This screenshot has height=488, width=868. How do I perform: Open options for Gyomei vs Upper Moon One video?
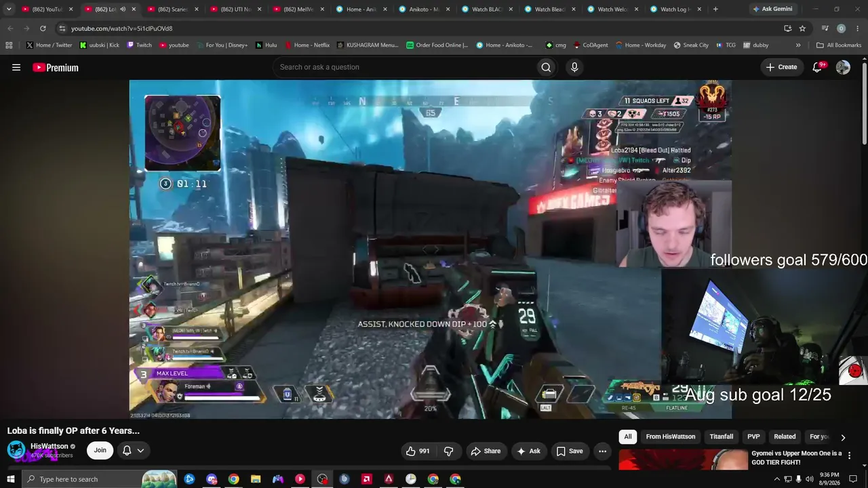coord(849,455)
